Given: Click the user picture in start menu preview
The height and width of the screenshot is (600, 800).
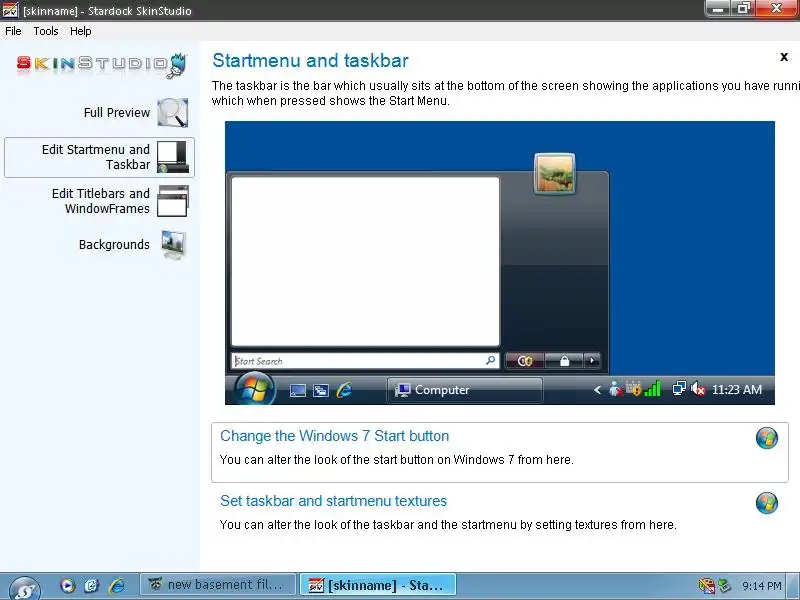Looking at the screenshot, I should pyautogui.click(x=555, y=174).
